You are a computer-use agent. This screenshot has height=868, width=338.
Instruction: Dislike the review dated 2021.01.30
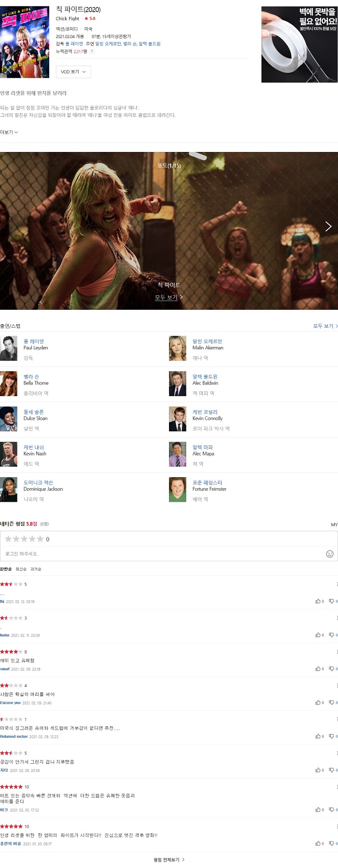[x=333, y=843]
